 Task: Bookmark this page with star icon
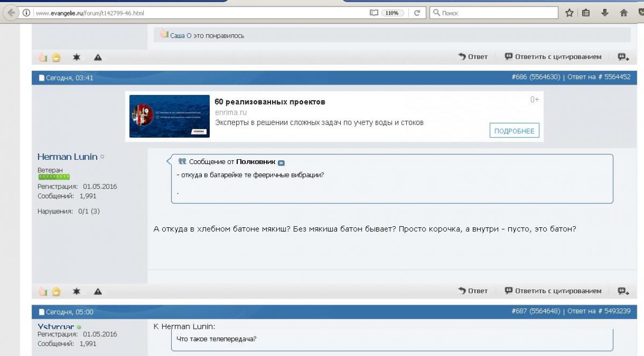(569, 13)
